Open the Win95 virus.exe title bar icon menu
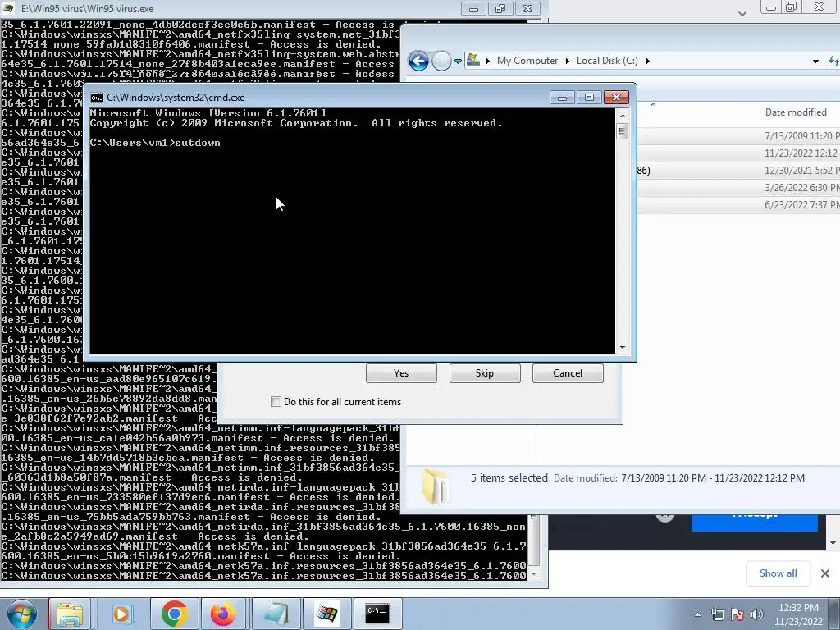This screenshot has width=840, height=630. 8,8
